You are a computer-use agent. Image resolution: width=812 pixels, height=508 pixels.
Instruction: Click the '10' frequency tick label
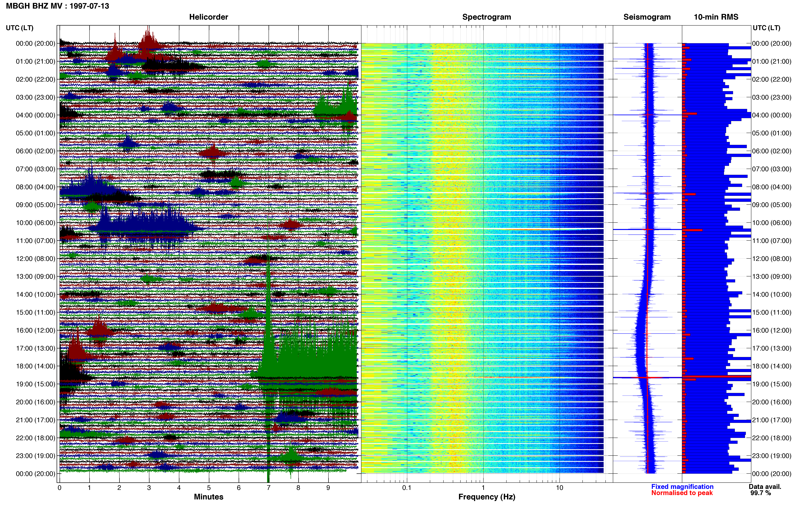(x=559, y=488)
